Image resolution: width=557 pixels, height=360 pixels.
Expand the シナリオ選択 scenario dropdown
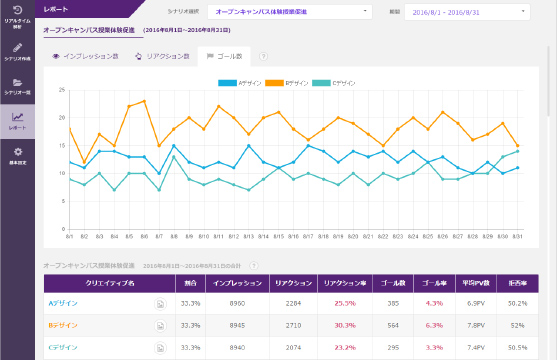pos(290,12)
